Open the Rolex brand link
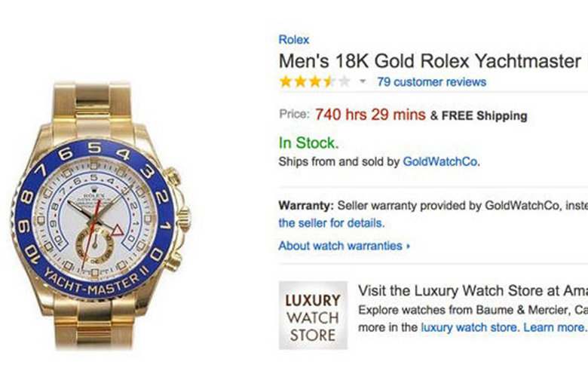This screenshot has height=392, width=588. coord(294,39)
